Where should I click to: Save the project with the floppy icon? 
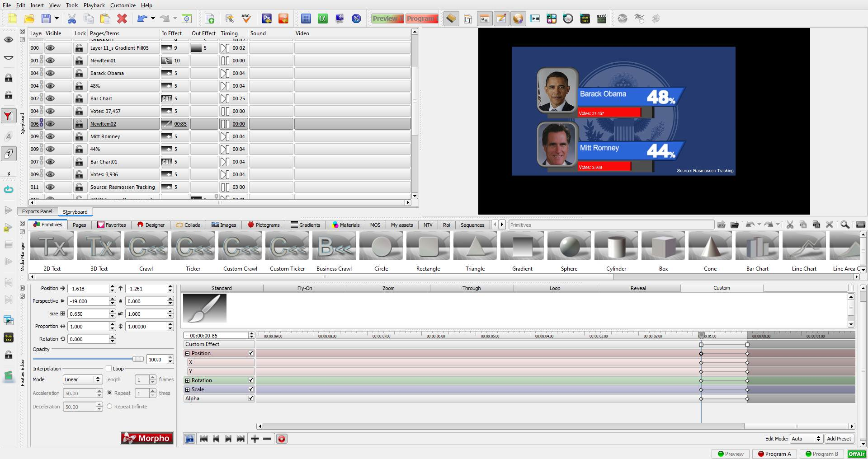point(46,19)
